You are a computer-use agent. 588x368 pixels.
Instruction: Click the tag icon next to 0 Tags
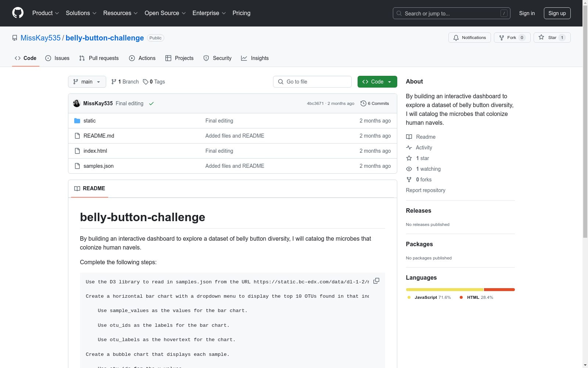pyautogui.click(x=146, y=82)
